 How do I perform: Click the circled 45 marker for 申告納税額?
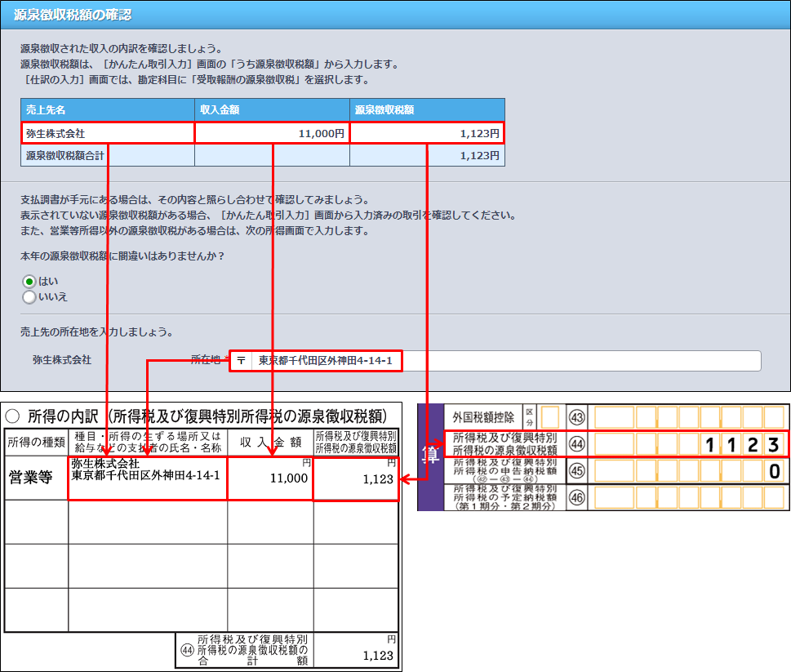(x=578, y=470)
